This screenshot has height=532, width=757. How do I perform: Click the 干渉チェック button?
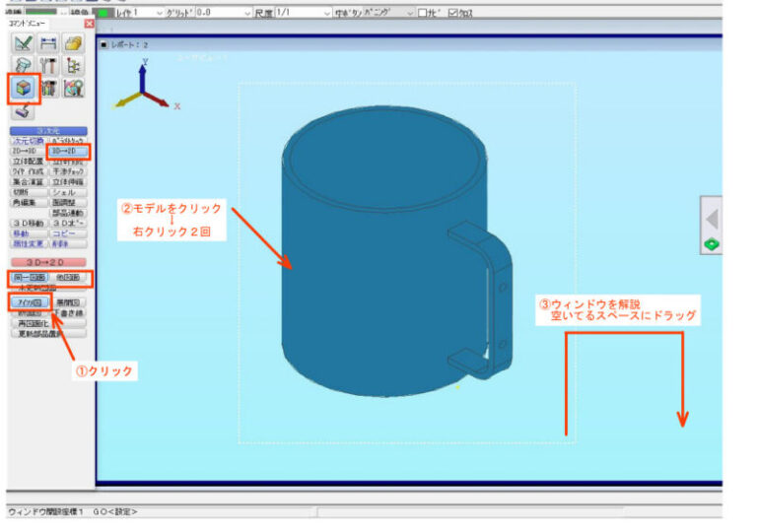pyautogui.click(x=68, y=171)
